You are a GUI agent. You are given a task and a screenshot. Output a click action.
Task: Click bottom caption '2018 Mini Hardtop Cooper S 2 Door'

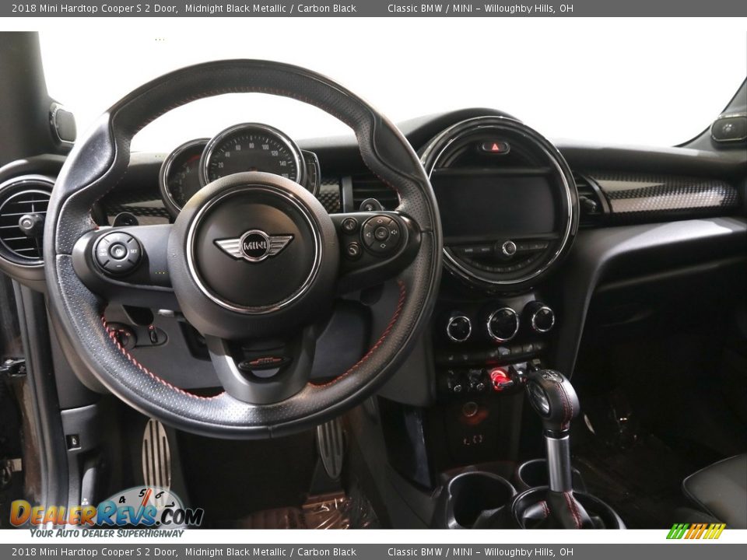pos(95,552)
